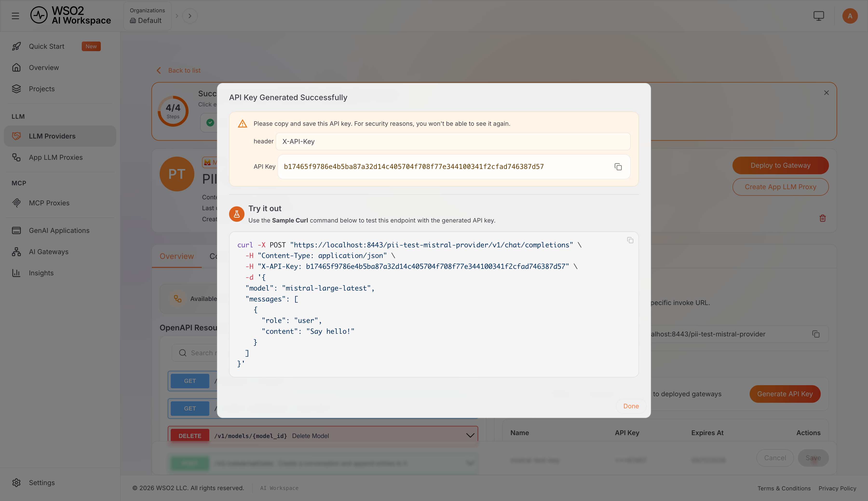Switch to the Overview tab
Screen dimensions: 868x501
pos(176,256)
